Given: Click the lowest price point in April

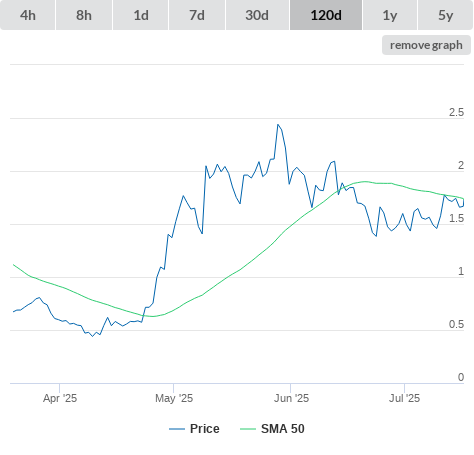Looking at the screenshot, I should click(93, 336).
